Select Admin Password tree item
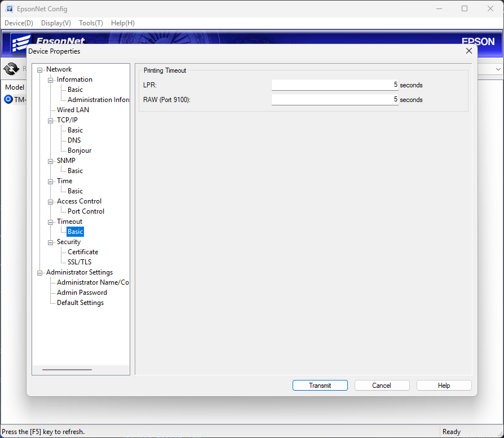 [x=82, y=293]
